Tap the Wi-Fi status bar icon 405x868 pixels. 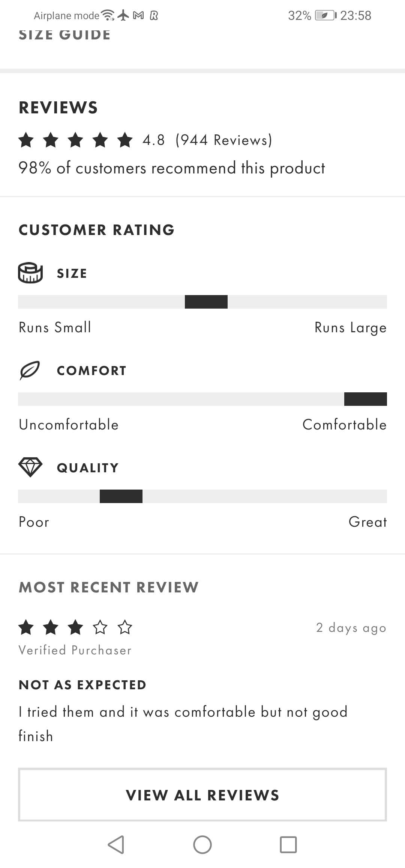(108, 15)
